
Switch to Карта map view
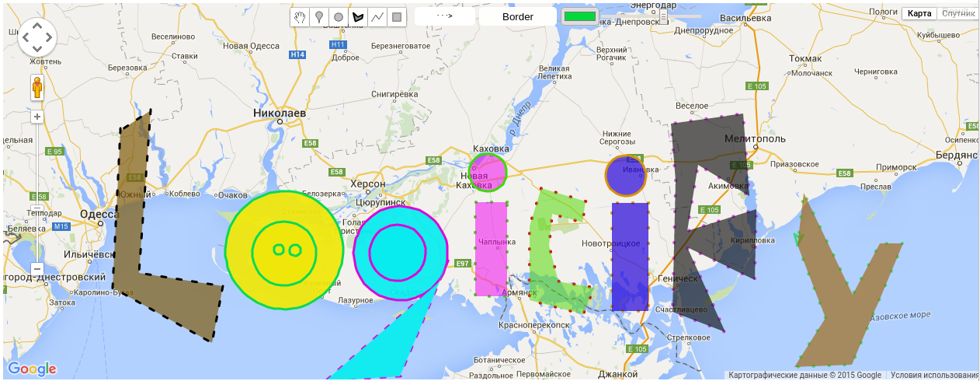click(919, 14)
